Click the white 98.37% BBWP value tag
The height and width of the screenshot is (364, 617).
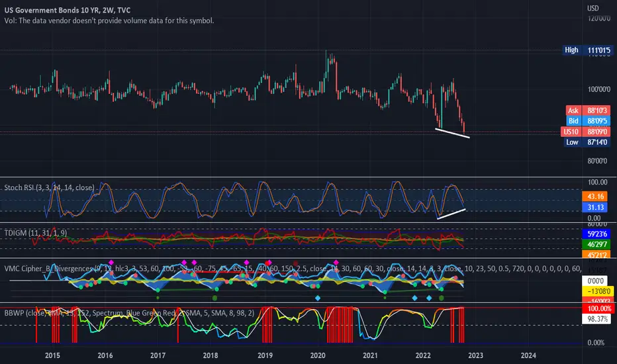(596, 319)
